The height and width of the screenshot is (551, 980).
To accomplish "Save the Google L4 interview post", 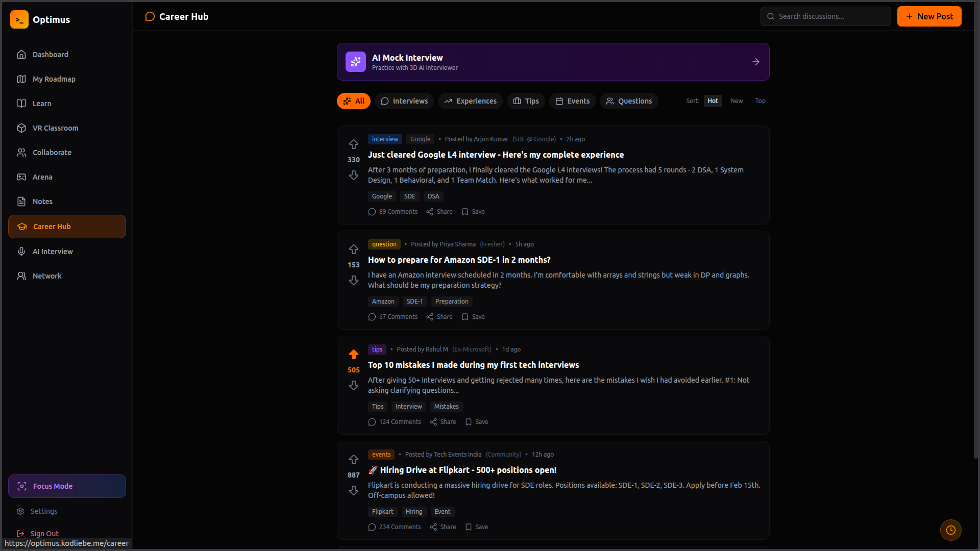I will (473, 212).
